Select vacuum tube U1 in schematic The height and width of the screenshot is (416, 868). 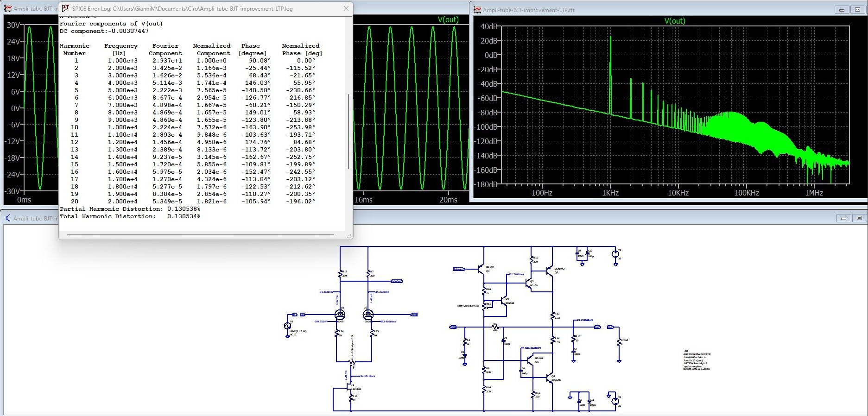click(x=340, y=315)
